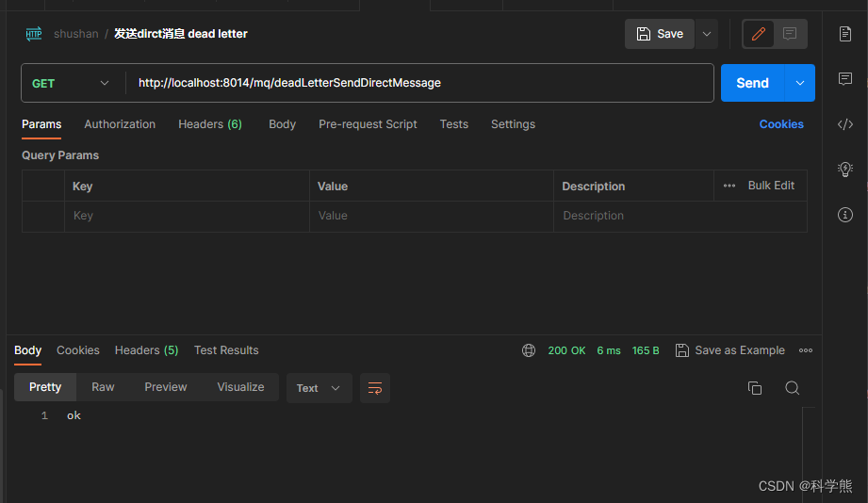This screenshot has width=868, height=503.
Task: Switch to edit mode pencil icon
Action: click(x=758, y=34)
